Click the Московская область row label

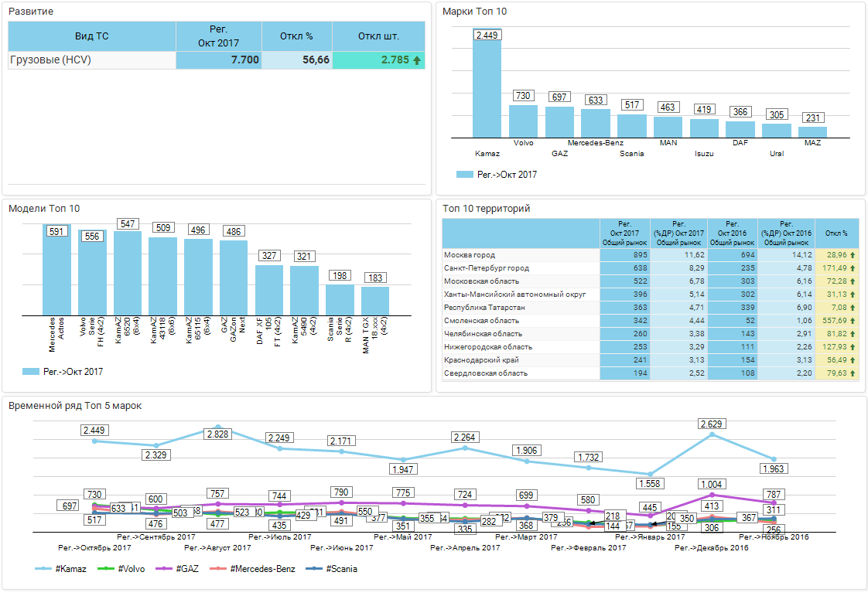point(482,281)
